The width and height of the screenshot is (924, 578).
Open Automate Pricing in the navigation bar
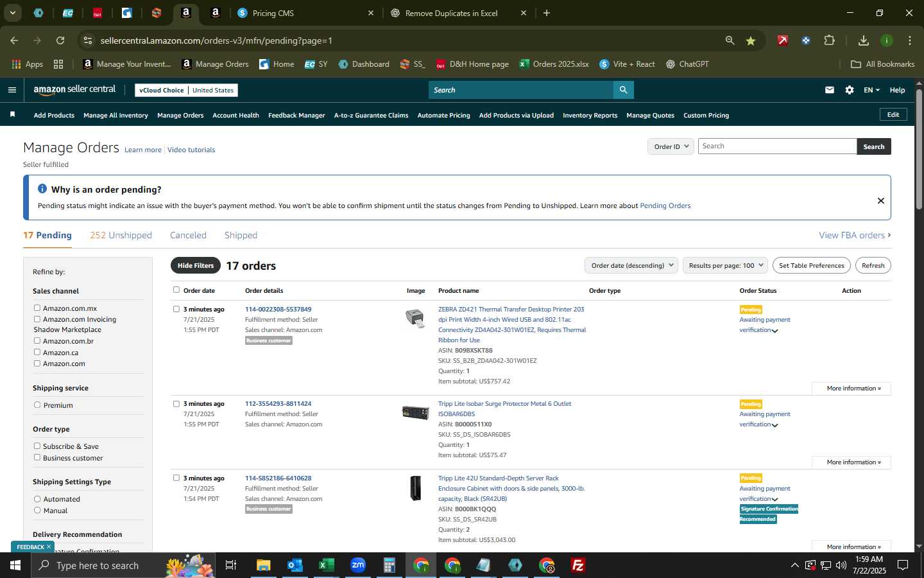pyautogui.click(x=443, y=116)
